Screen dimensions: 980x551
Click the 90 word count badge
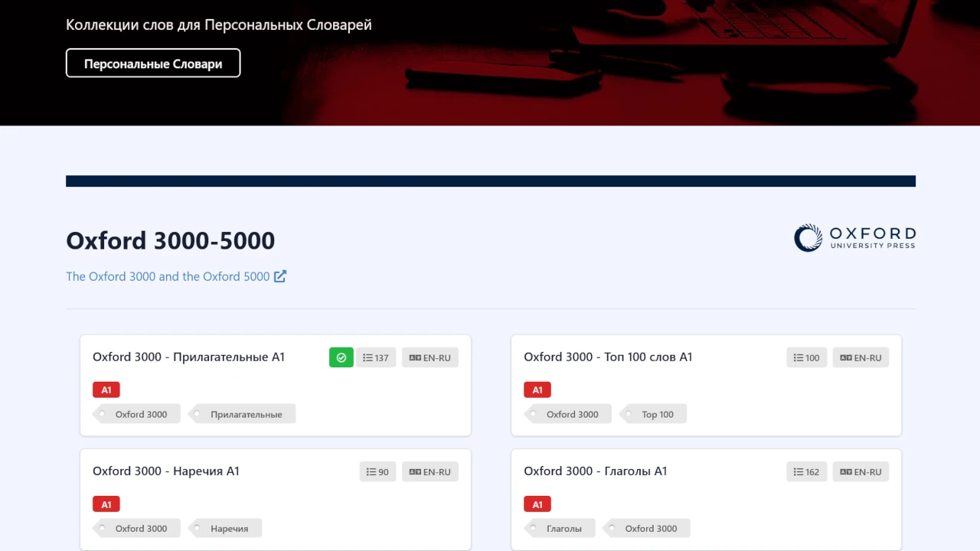[378, 471]
